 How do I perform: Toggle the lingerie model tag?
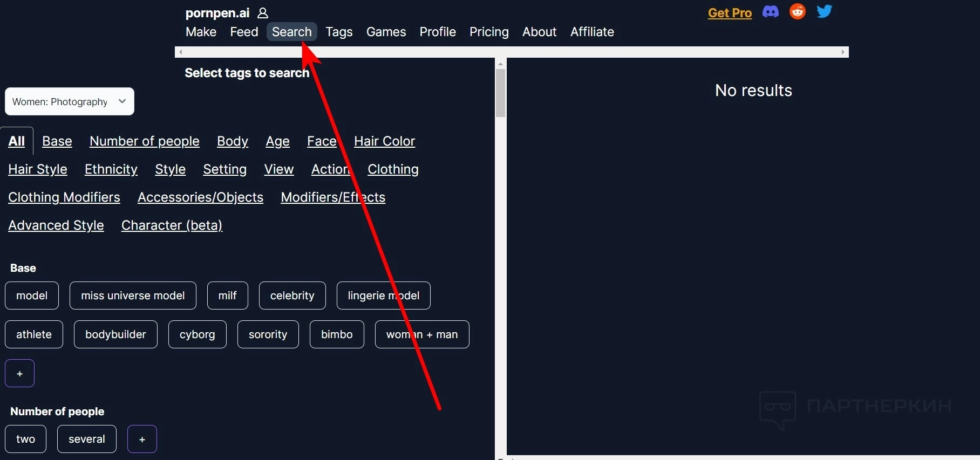click(x=384, y=296)
